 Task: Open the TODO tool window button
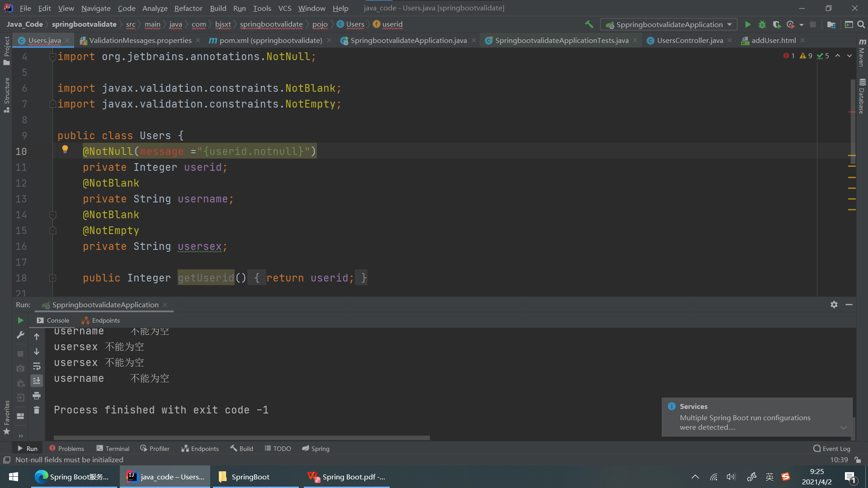278,448
